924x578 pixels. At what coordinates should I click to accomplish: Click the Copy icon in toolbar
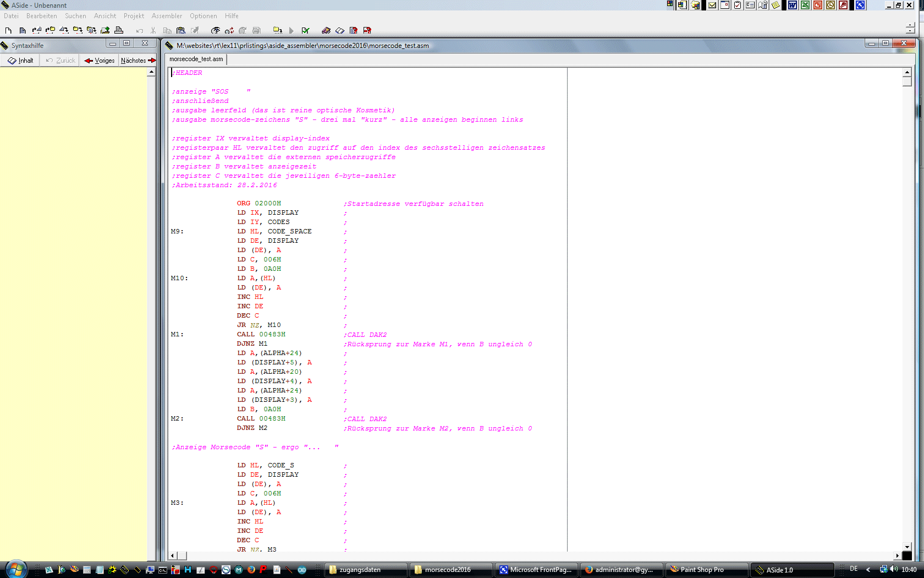167,30
